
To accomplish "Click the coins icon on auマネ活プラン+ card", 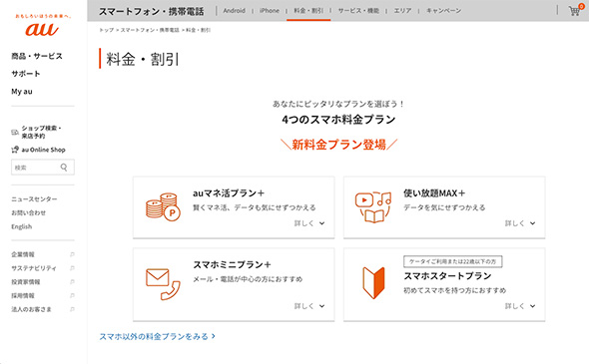I will click(163, 206).
